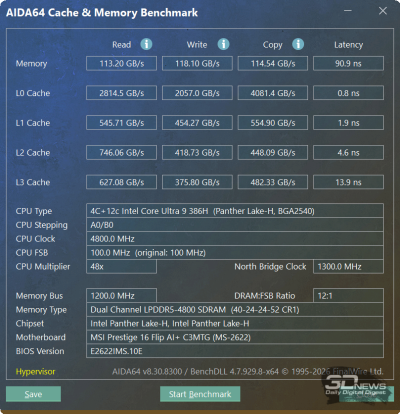
Task: Select the BIOS Version E2622IMS.10E field
Action: tap(235, 351)
